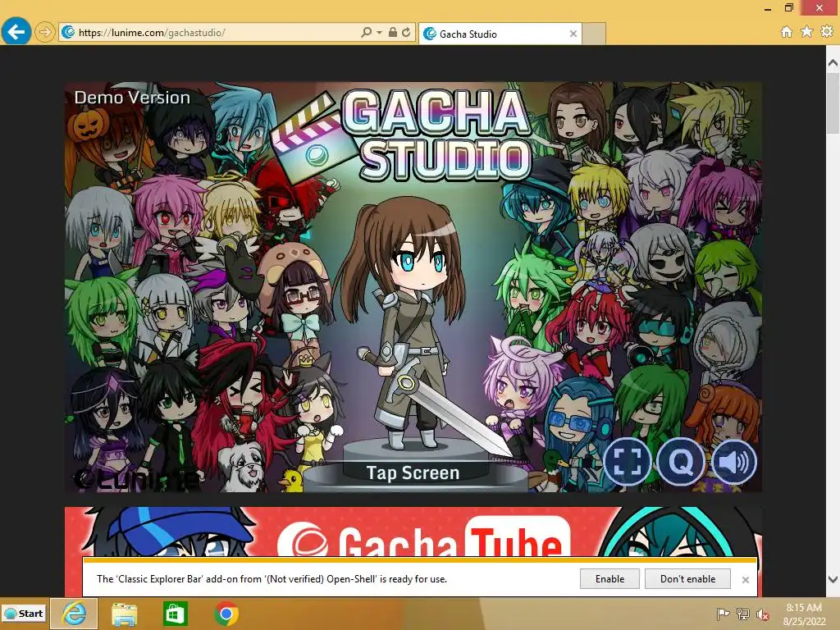Minimize the browser window
This screenshot has height=630, width=840.
tap(768, 8)
